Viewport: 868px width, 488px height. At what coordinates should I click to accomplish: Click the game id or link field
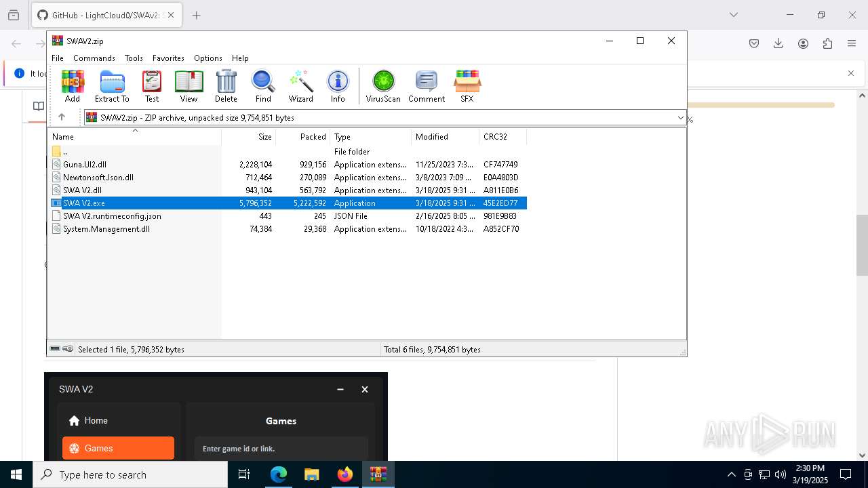pyautogui.click(x=281, y=449)
